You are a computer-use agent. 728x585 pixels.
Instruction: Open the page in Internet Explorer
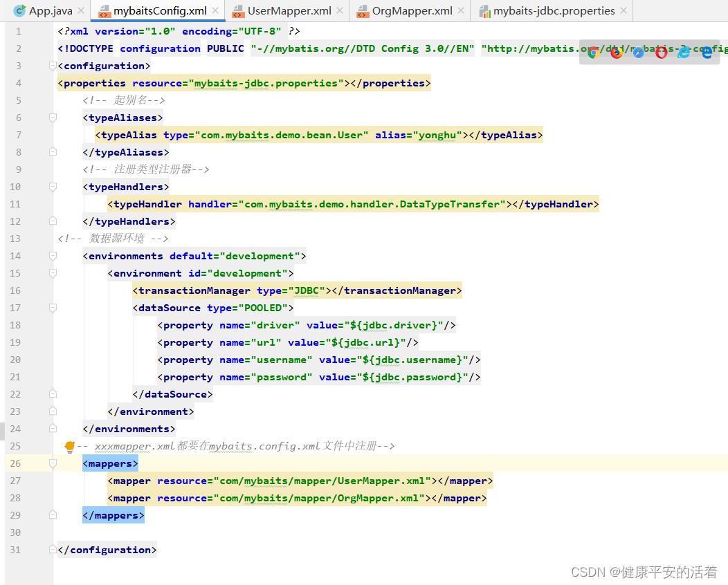click(683, 53)
